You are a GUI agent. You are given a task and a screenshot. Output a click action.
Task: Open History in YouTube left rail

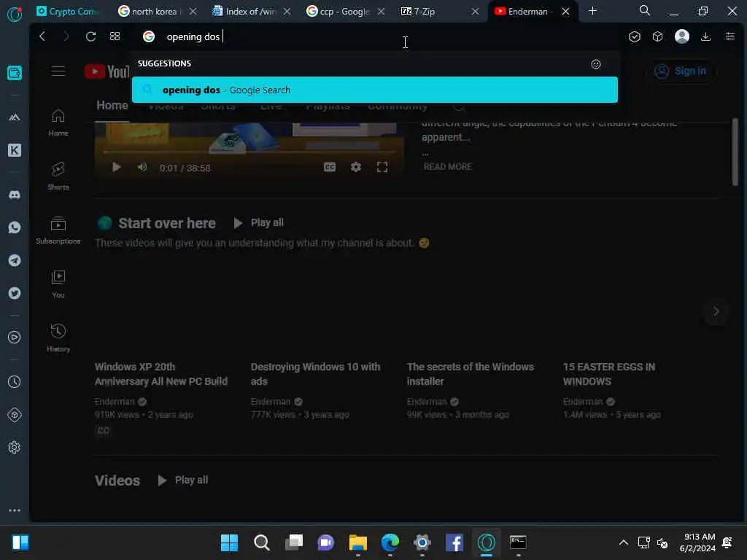click(58, 338)
